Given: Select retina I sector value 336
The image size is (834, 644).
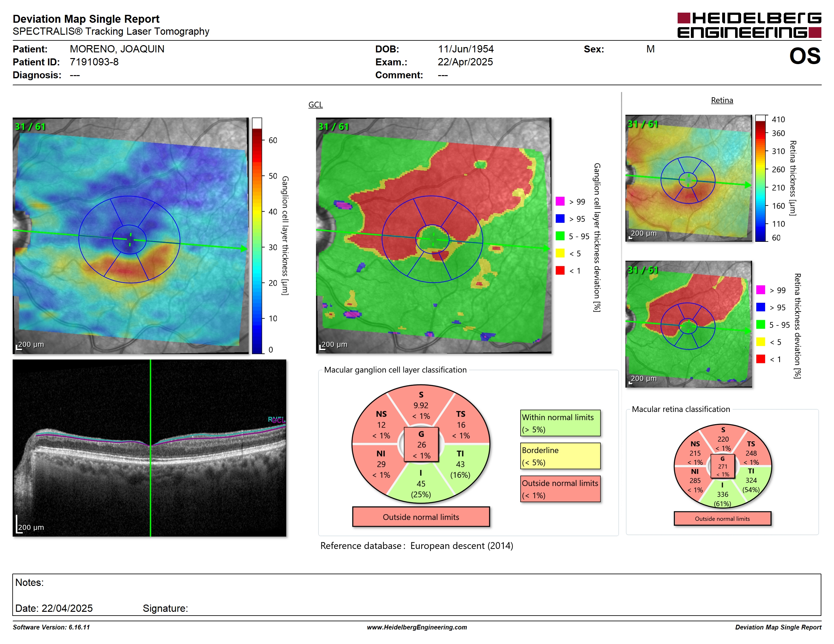Looking at the screenshot, I should coord(722,494).
